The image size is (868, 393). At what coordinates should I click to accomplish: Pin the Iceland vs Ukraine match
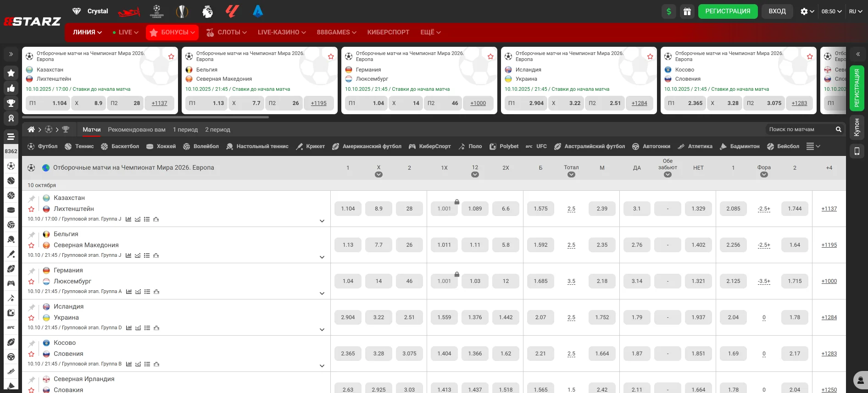point(31,307)
